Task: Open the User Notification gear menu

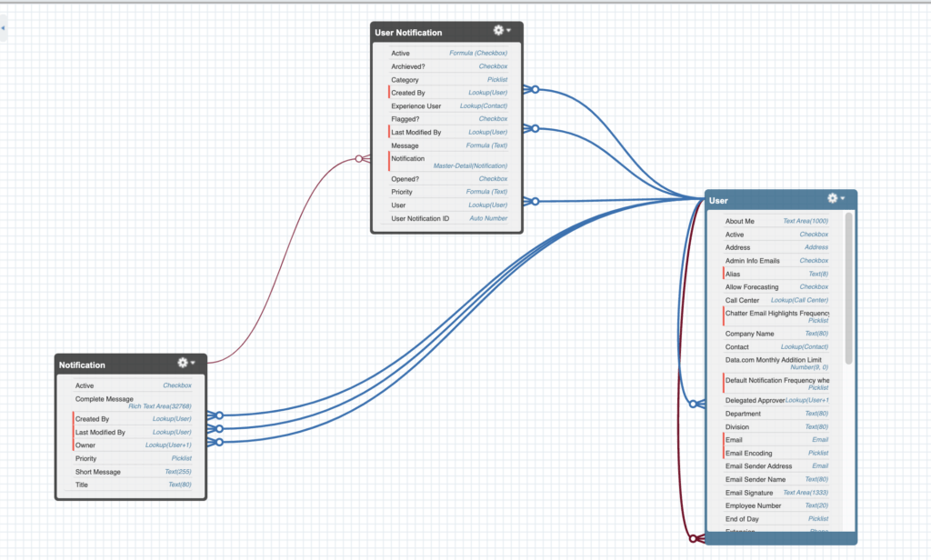Action: [501, 31]
